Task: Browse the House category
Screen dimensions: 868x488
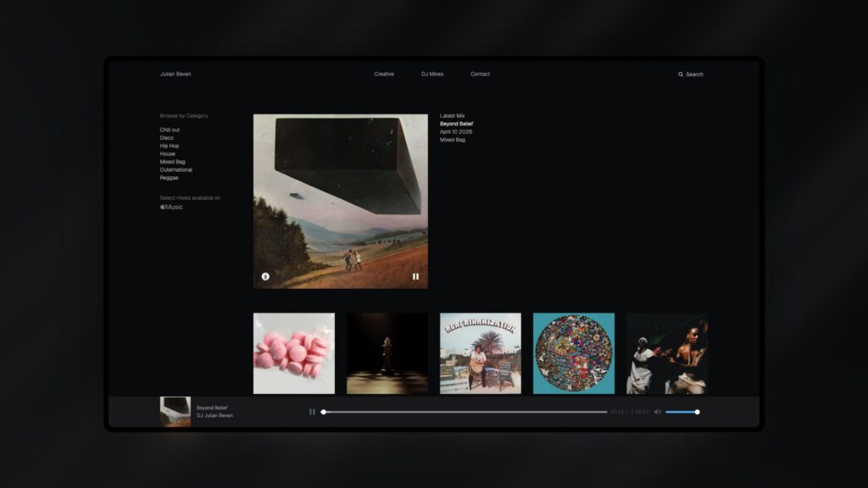Action: (x=168, y=154)
